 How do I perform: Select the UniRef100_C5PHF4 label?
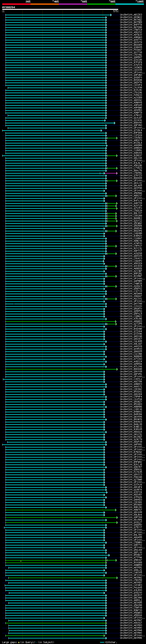pyautogui.click(x=131, y=397)
